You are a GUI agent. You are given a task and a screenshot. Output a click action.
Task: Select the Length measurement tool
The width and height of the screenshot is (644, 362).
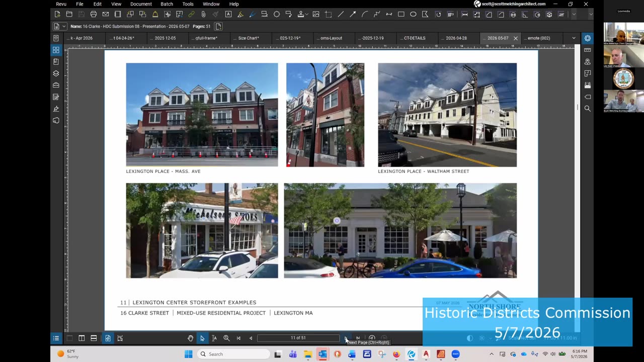(464, 14)
